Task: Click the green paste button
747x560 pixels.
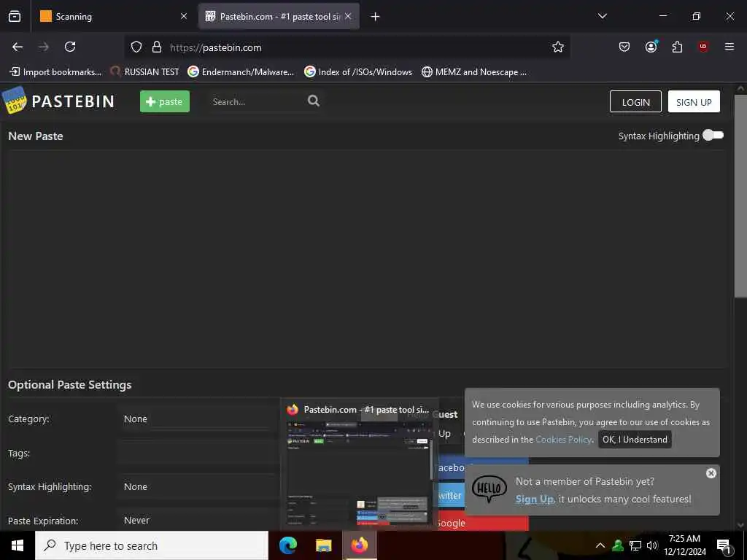Action: [165, 101]
